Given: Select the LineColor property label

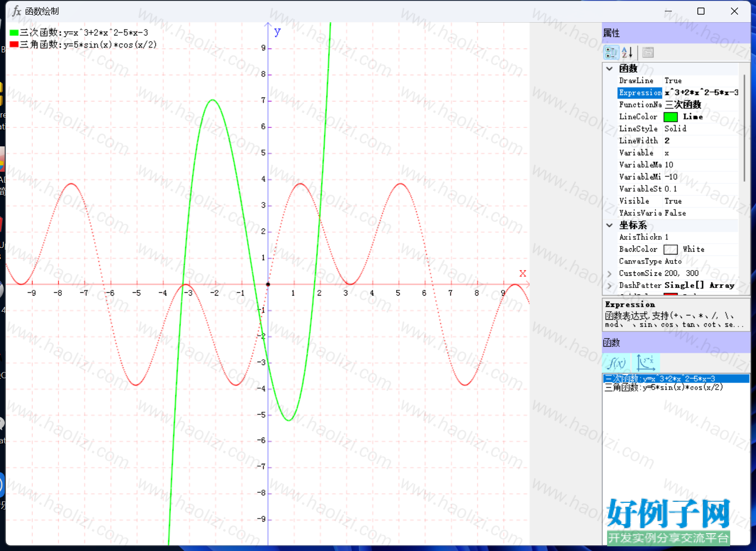Looking at the screenshot, I should (638, 117).
